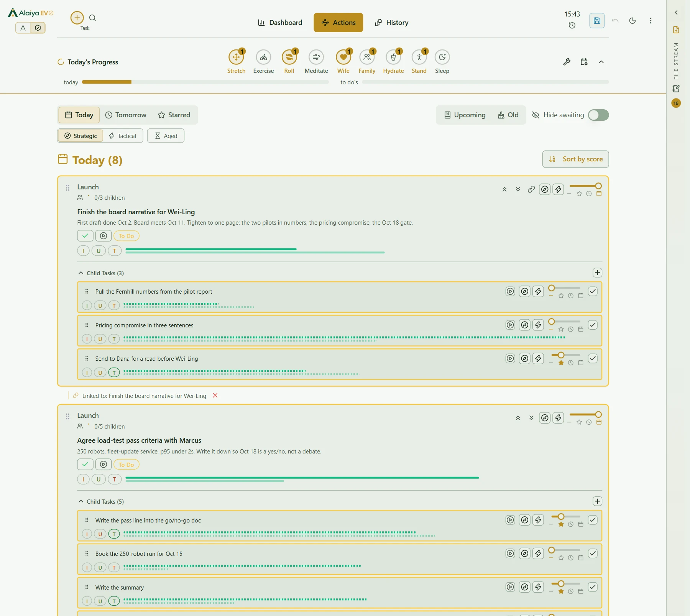Image resolution: width=690 pixels, height=616 pixels.
Task: Click the Sort by score button
Action: coord(575,159)
